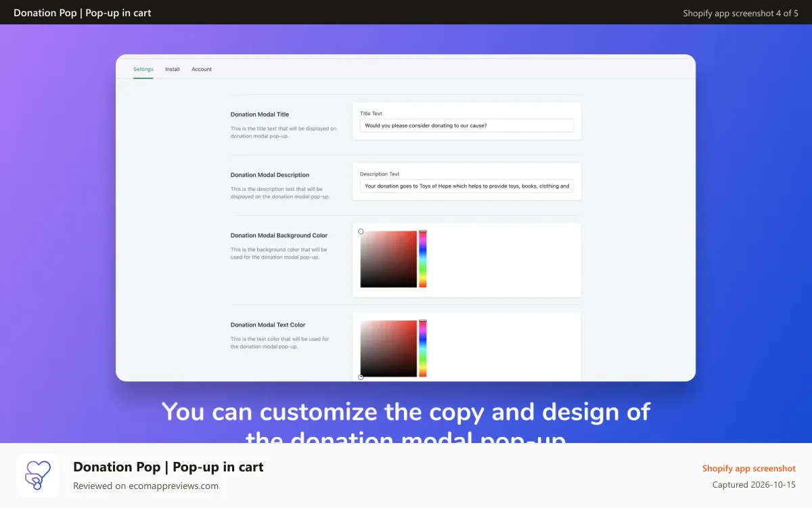Click the Background Color picker circle handle
This screenshot has height=508, width=812.
pyautogui.click(x=361, y=232)
